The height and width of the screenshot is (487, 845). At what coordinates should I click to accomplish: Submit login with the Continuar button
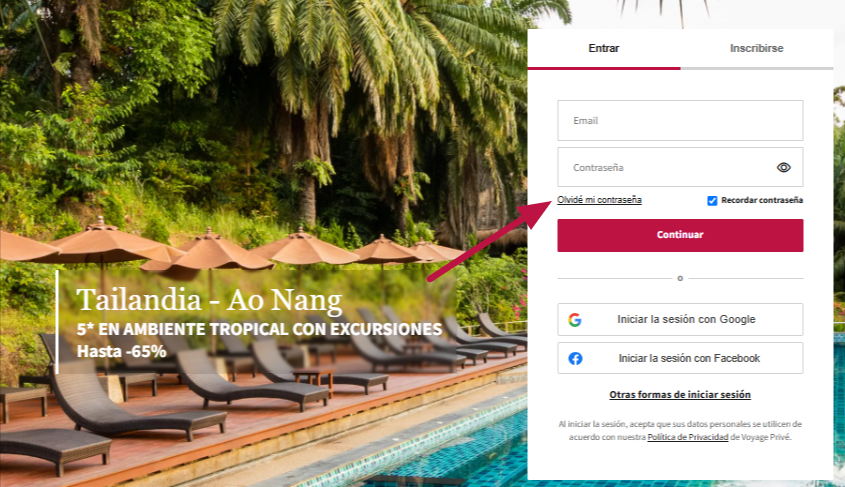pyautogui.click(x=680, y=235)
